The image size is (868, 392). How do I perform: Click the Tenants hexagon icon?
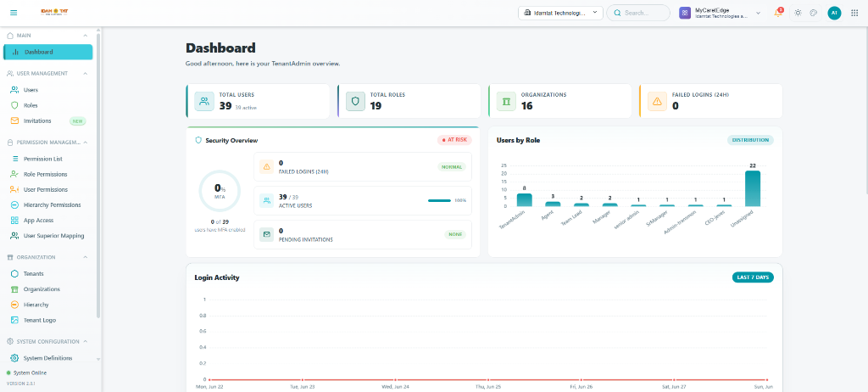(x=15, y=274)
